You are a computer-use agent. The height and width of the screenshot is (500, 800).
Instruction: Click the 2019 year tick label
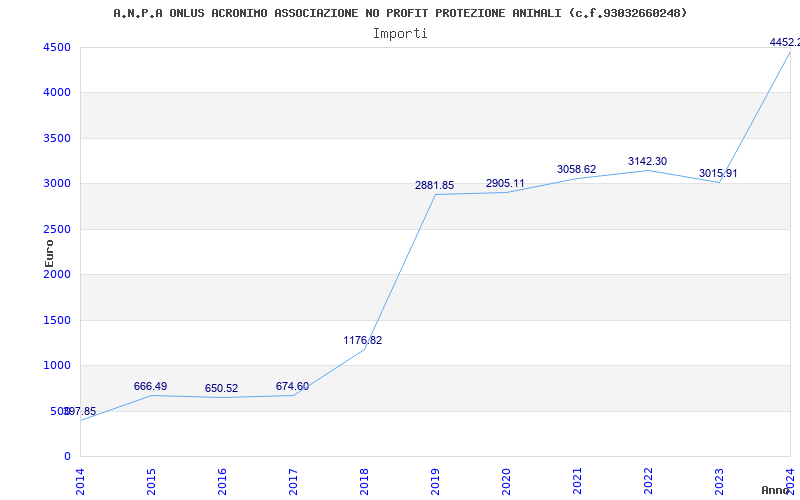click(435, 482)
